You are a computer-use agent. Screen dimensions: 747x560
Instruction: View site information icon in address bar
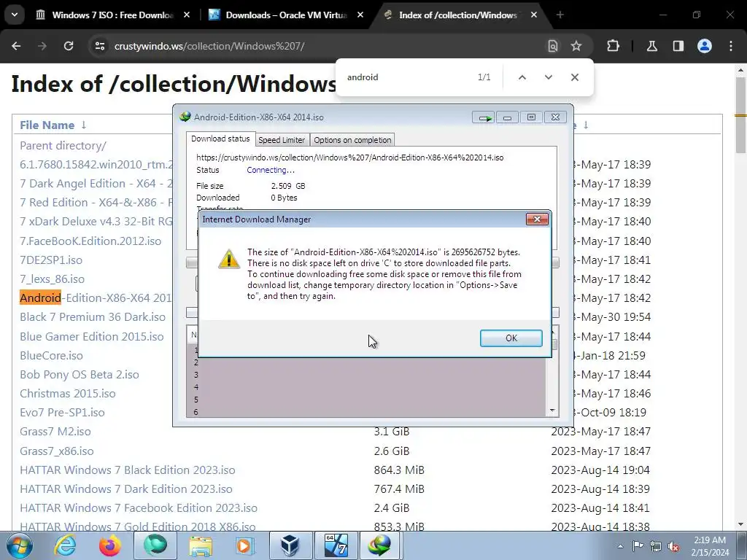point(99,46)
